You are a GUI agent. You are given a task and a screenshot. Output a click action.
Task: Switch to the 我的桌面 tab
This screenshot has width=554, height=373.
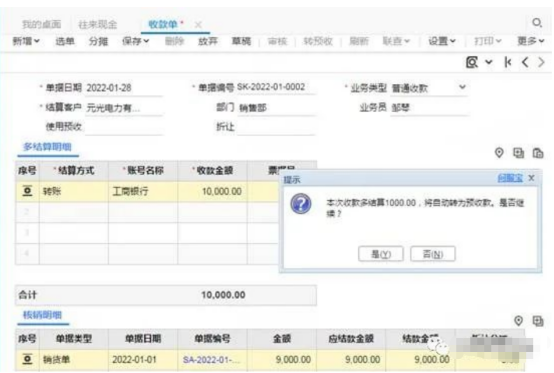42,24
